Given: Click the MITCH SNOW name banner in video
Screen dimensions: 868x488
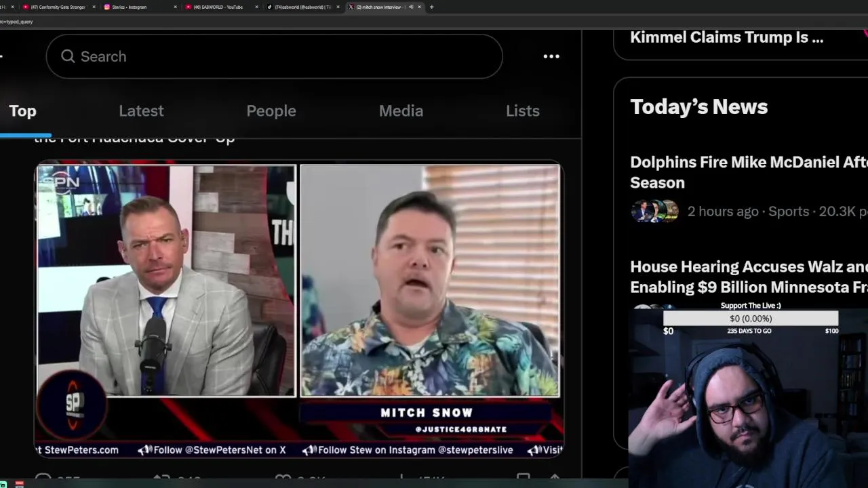Looking at the screenshot, I should coord(427,412).
